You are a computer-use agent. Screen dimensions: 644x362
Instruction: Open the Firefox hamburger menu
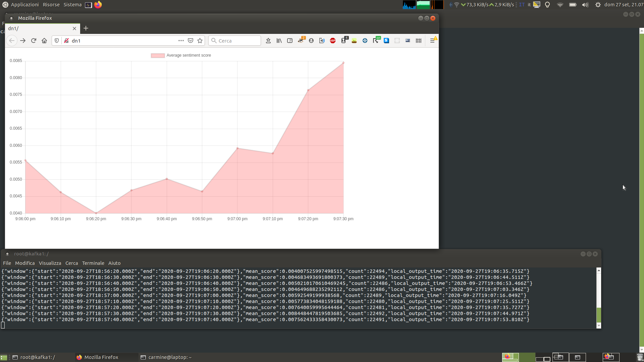click(433, 41)
